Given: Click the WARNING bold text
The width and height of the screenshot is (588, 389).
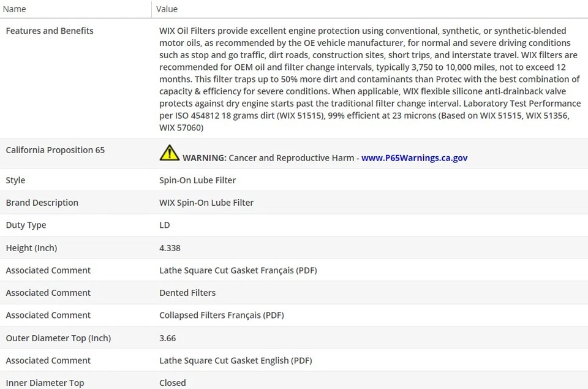Looking at the screenshot, I should point(204,157).
